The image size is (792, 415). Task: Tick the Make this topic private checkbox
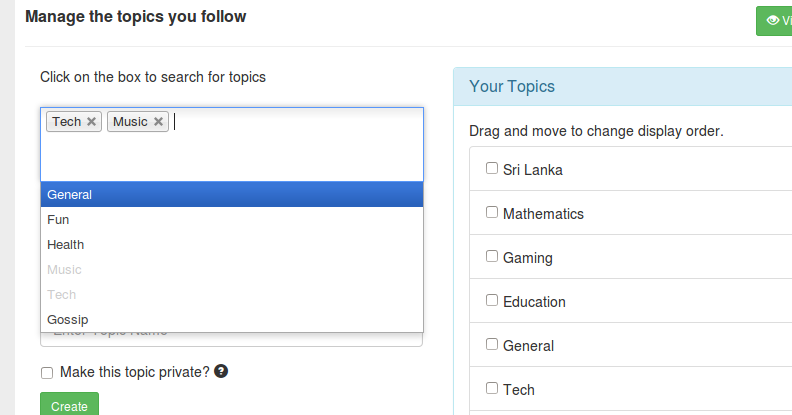coord(47,372)
